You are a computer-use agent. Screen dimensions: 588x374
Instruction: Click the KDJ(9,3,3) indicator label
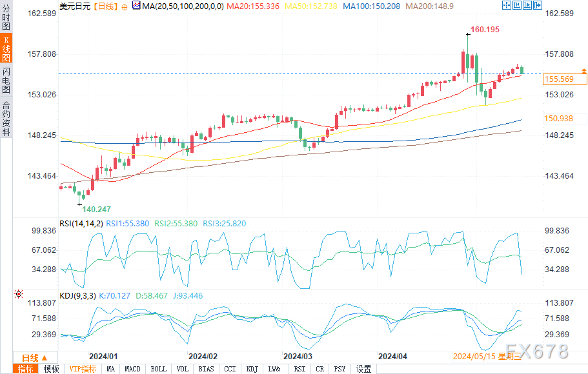77,296
